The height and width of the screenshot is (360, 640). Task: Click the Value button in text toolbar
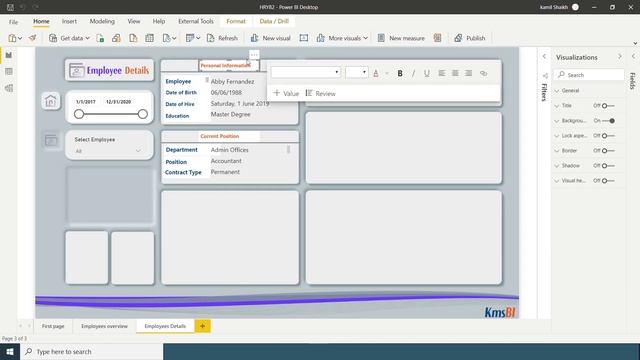click(286, 93)
